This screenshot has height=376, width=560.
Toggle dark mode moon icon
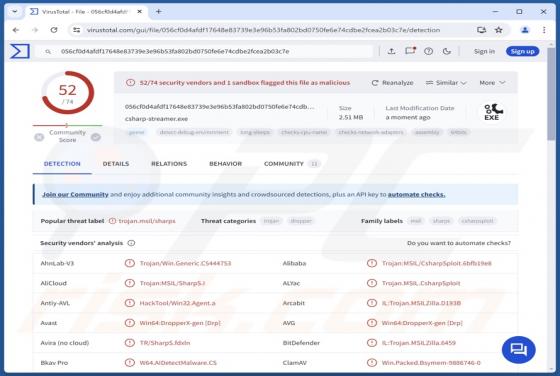click(446, 51)
